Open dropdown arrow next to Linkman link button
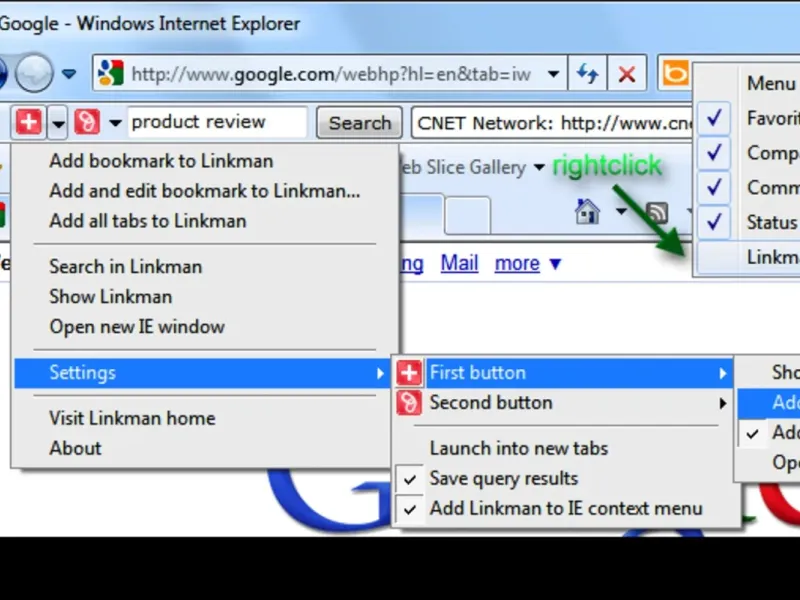The height and width of the screenshot is (600, 800). (115, 123)
